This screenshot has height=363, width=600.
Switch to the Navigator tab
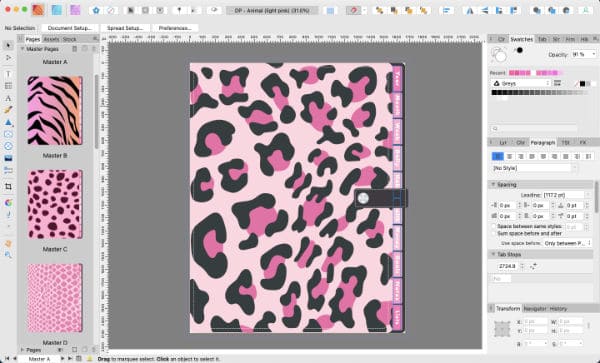coord(535,308)
